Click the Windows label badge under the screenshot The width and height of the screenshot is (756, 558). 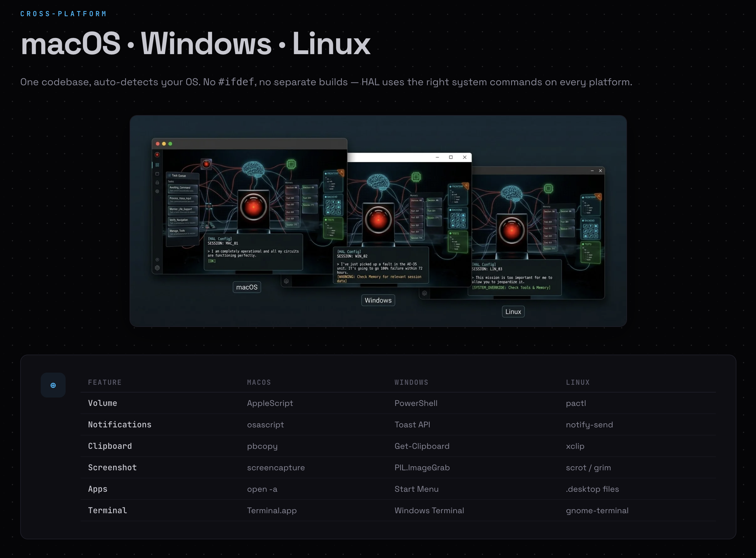coord(378,300)
